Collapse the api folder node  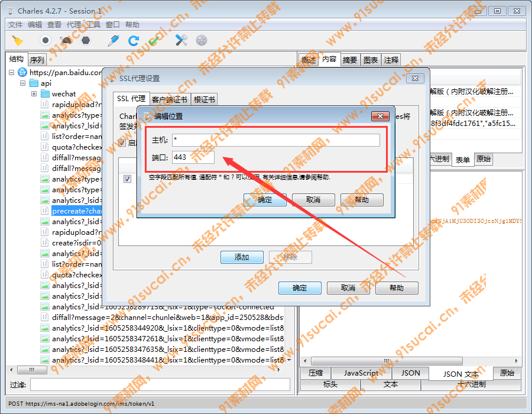click(22, 83)
